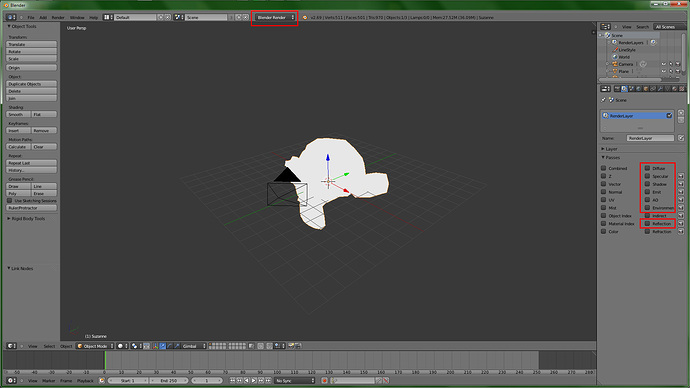690x388 pixels.
Task: Play animation forward
Action: pos(254,381)
